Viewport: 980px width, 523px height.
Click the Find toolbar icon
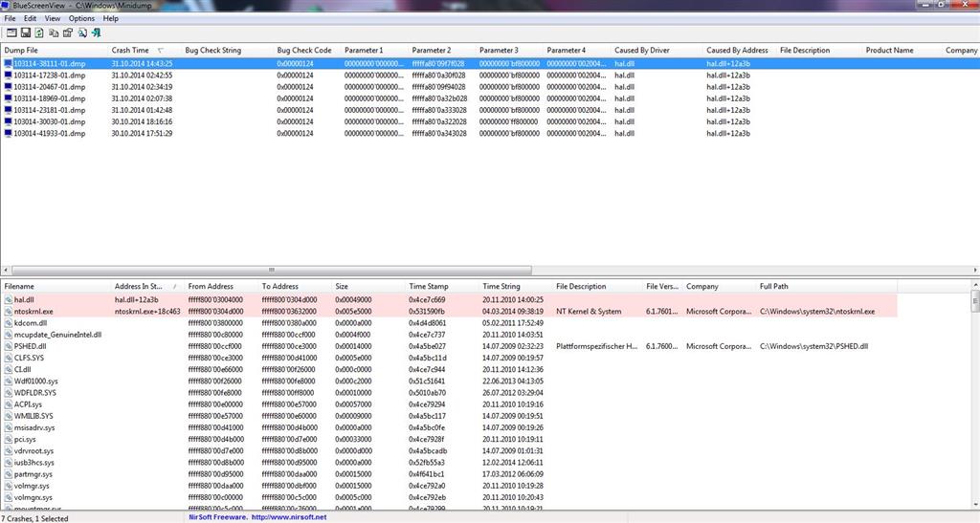coord(82,33)
